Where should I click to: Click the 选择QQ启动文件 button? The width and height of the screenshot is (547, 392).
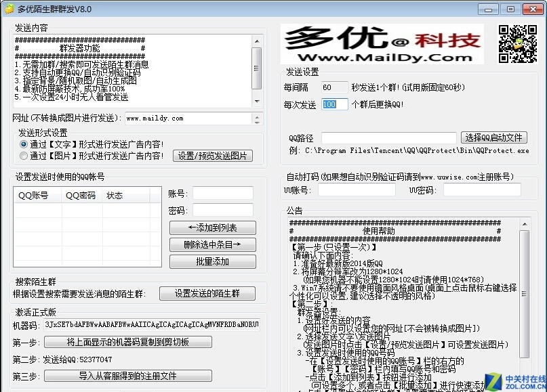[493, 137]
